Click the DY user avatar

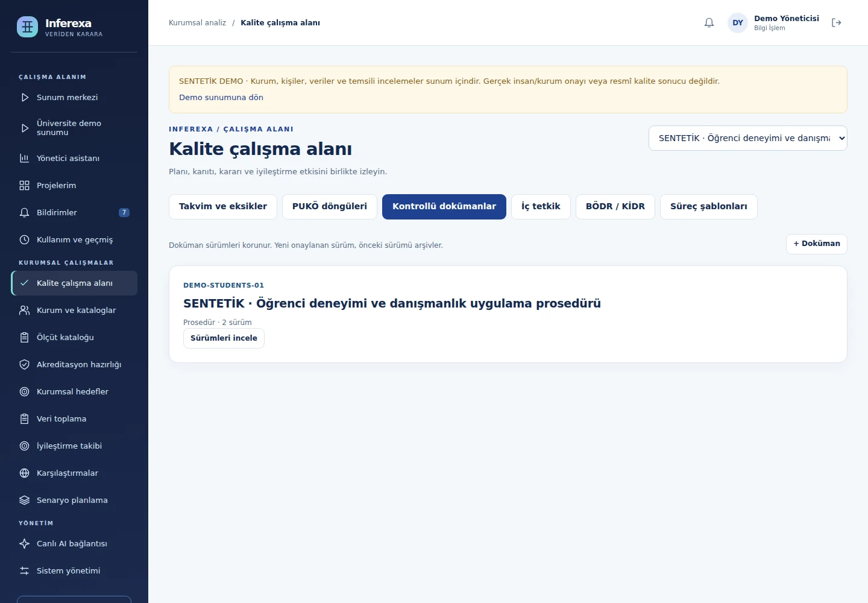(x=738, y=23)
